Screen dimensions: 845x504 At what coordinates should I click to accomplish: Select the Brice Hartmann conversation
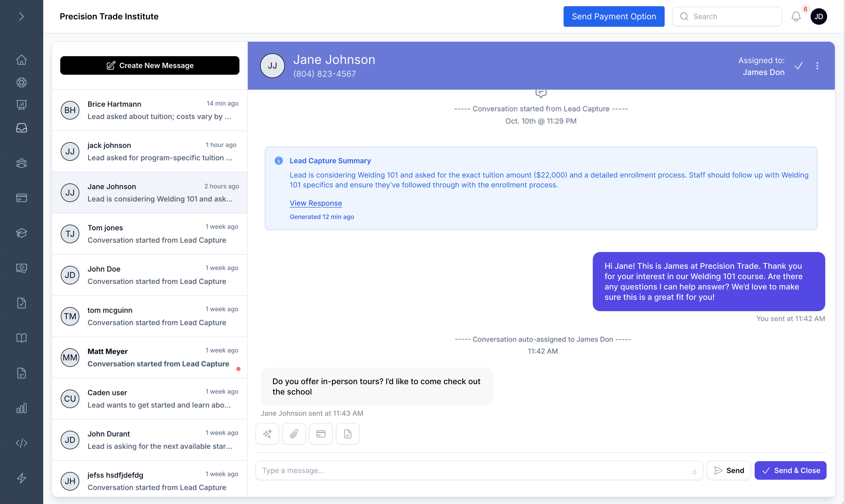point(150,110)
